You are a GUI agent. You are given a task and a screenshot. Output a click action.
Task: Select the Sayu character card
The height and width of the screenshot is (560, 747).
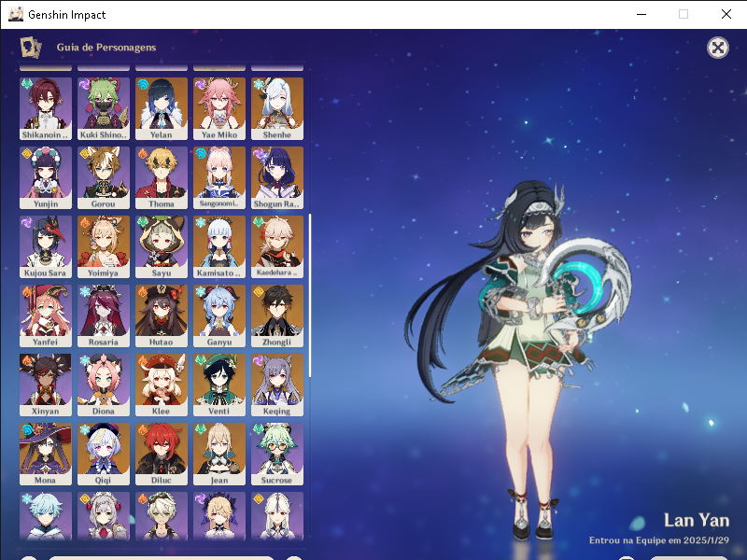tap(162, 246)
